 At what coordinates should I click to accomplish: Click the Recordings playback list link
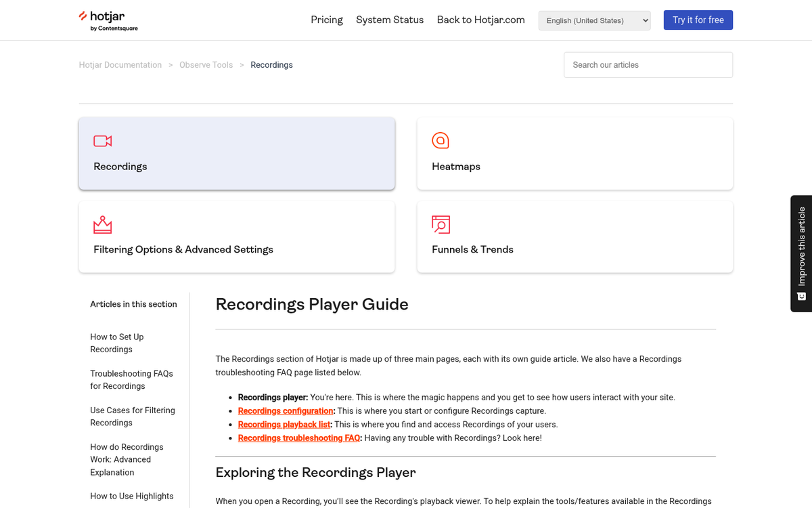click(x=284, y=424)
